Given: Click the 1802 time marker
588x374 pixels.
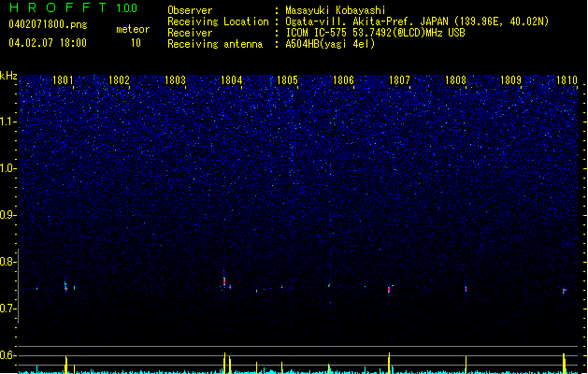Looking at the screenshot, I should tap(119, 80).
